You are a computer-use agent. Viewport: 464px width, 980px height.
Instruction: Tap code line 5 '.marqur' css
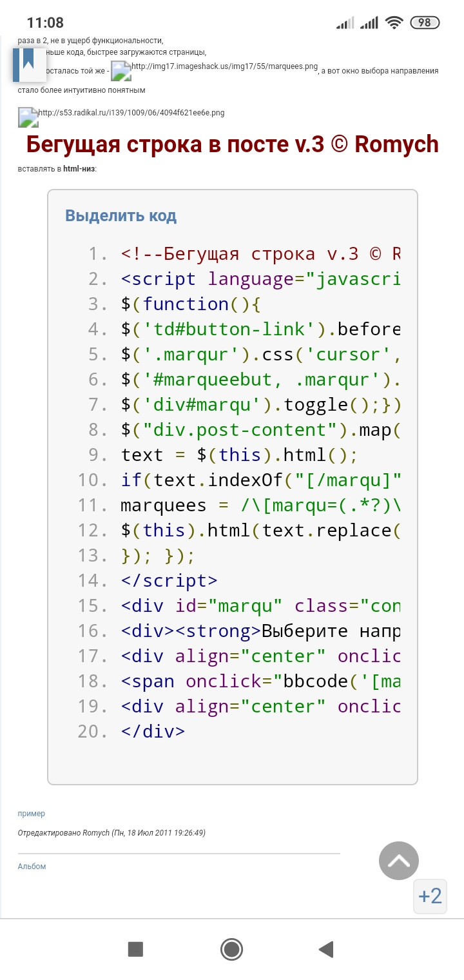pyautogui.click(x=260, y=355)
